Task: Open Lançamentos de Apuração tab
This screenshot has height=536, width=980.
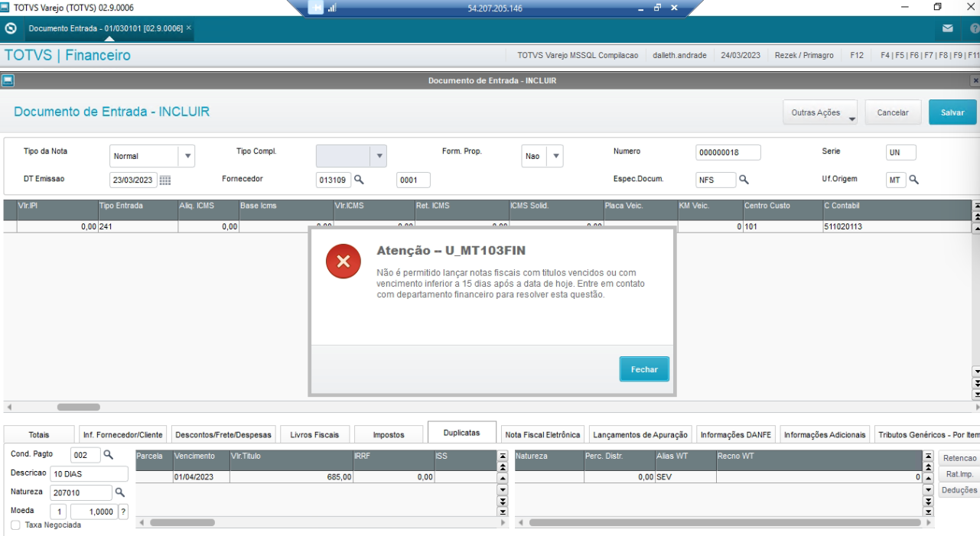Action: [x=640, y=434]
